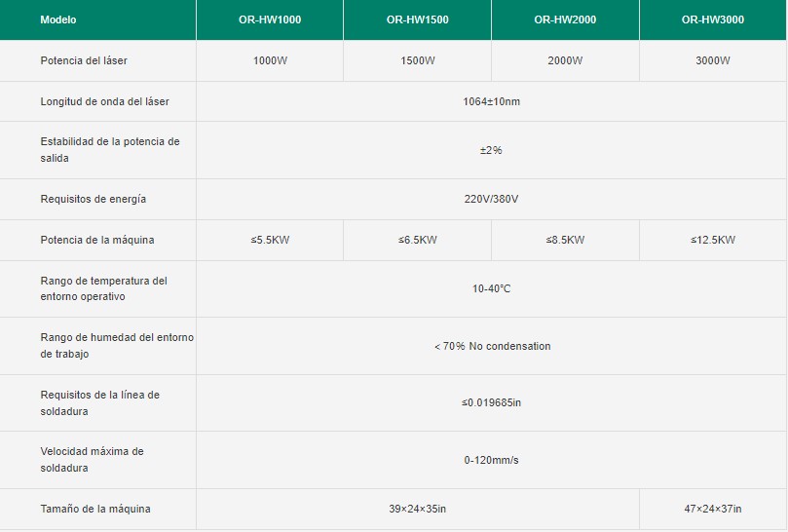
Task: Click the 47×24×37in size value
Action: (x=713, y=509)
